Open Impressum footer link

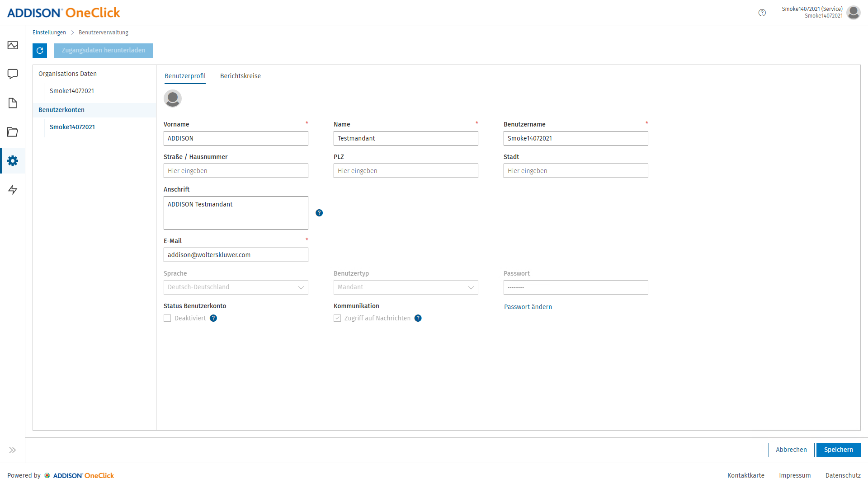(x=795, y=475)
